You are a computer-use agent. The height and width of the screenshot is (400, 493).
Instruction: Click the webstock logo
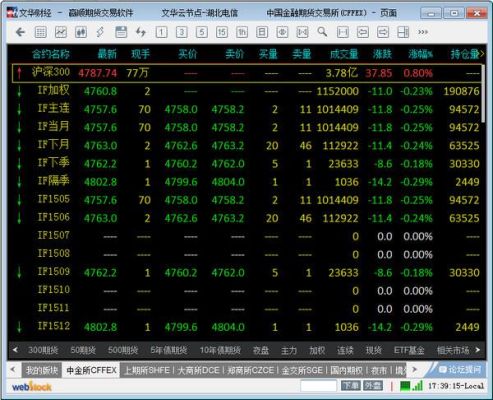(32, 387)
